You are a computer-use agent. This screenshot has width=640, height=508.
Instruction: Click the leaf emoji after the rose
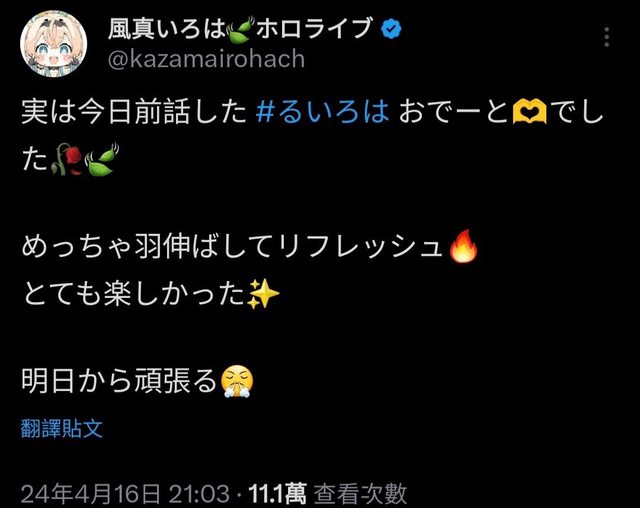pyautogui.click(x=101, y=159)
